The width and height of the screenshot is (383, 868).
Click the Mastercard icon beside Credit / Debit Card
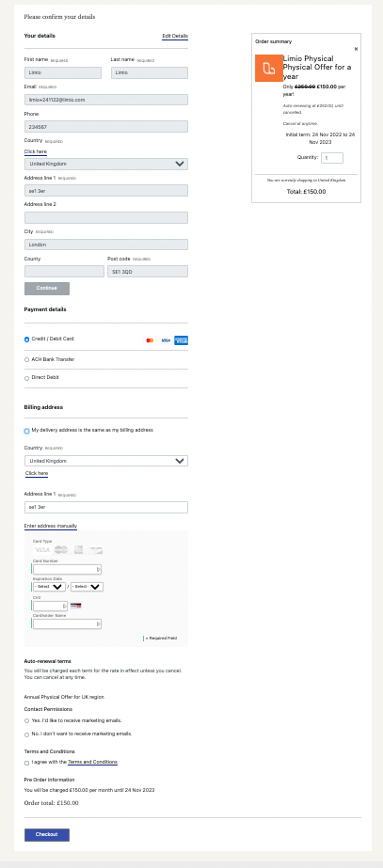point(149,340)
